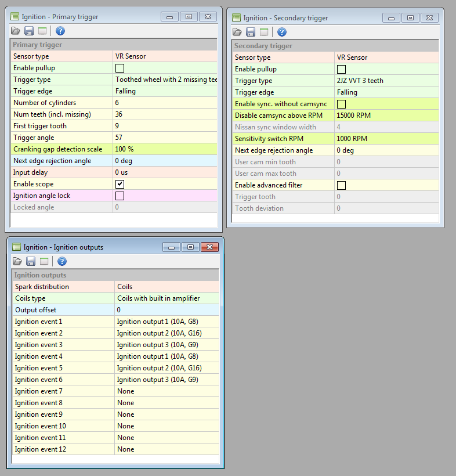
Task: Disable the Enable scope checkbox
Action: tap(120, 184)
